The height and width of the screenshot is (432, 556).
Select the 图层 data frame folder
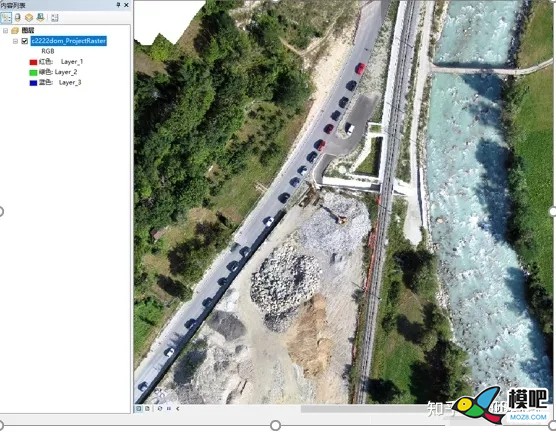point(15,31)
